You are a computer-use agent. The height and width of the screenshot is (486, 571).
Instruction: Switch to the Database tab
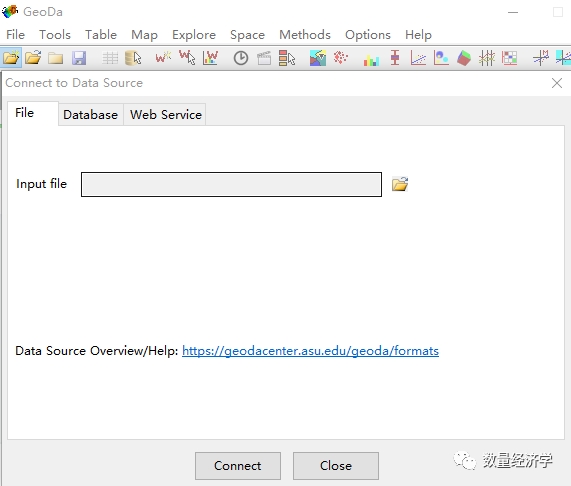(x=90, y=115)
